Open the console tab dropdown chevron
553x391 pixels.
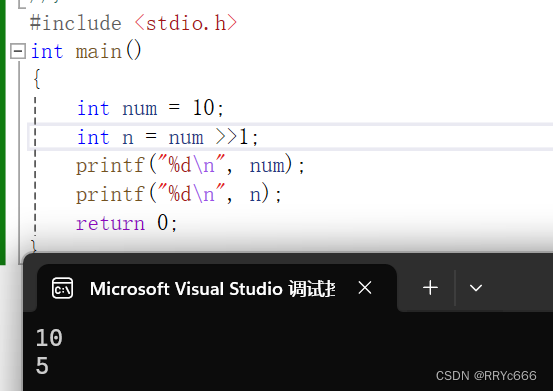(476, 288)
